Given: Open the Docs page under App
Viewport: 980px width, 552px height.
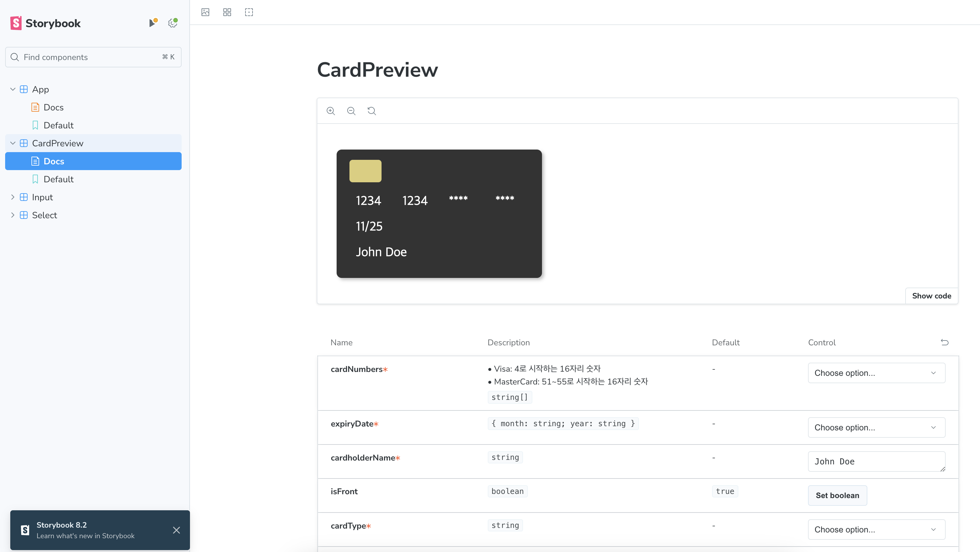Looking at the screenshot, I should [53, 107].
